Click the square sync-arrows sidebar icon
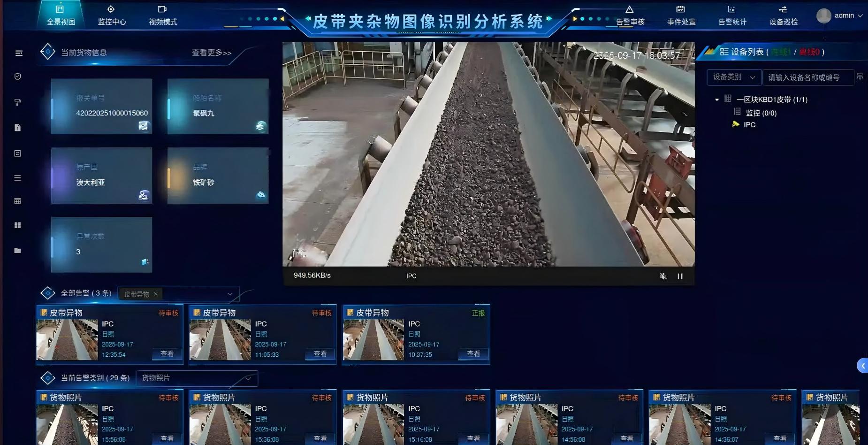The height and width of the screenshot is (445, 868). pos(18,153)
